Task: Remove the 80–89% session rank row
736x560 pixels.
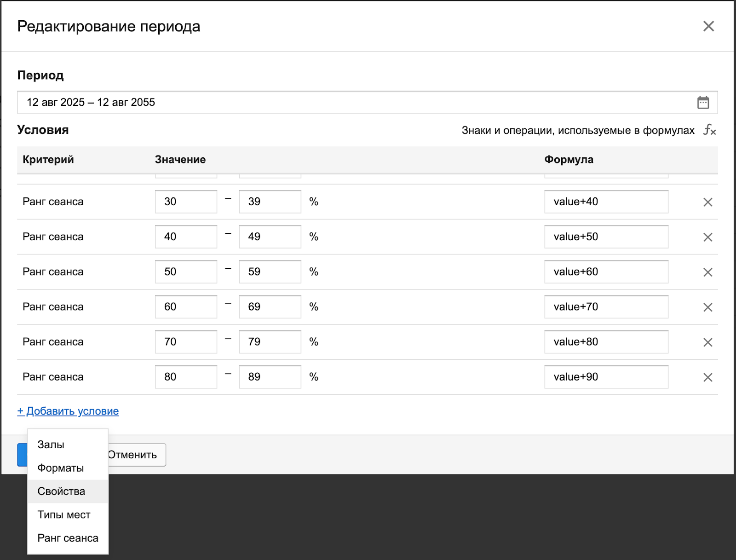Action: click(707, 377)
